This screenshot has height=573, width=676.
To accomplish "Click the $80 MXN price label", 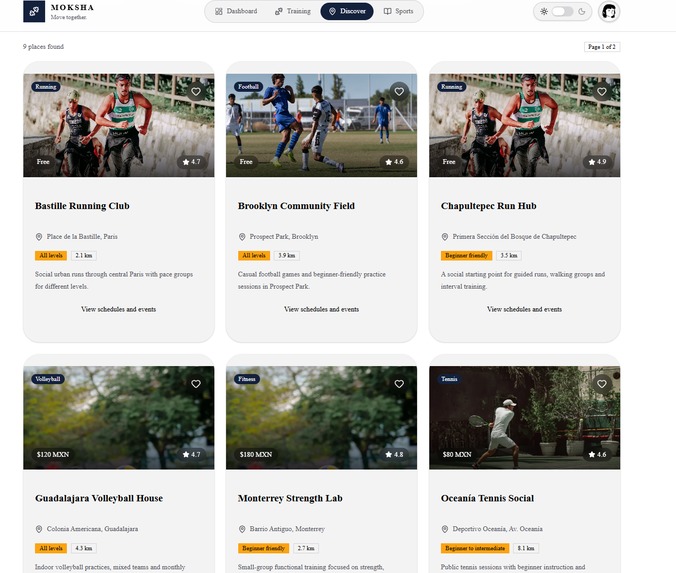I will coord(457,454).
